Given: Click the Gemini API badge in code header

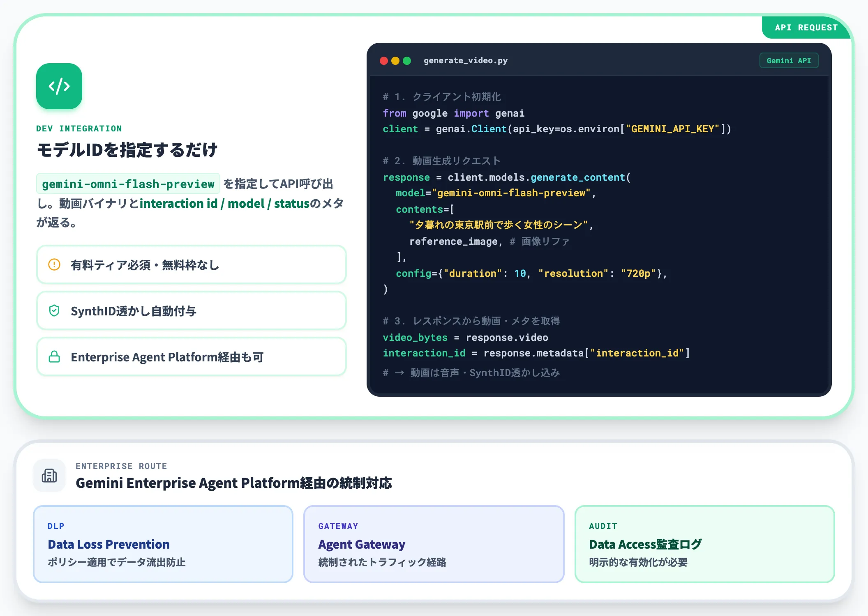Looking at the screenshot, I should (x=789, y=61).
